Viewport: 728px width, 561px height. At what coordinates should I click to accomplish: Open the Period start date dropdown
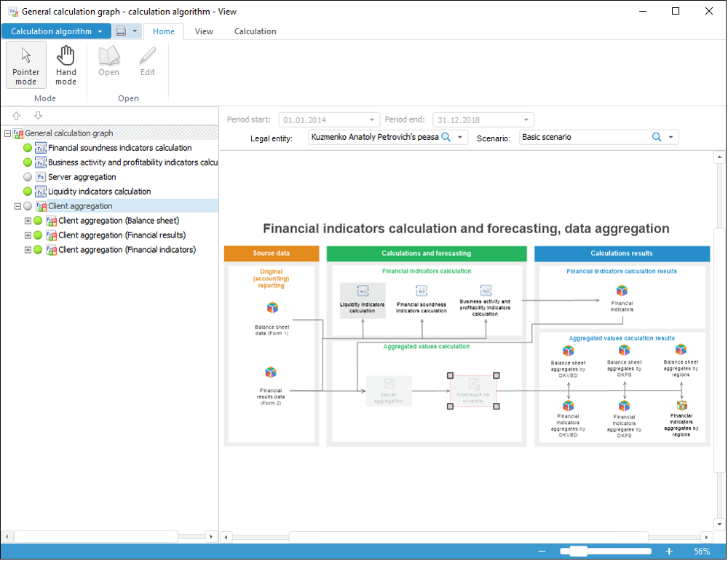371,120
